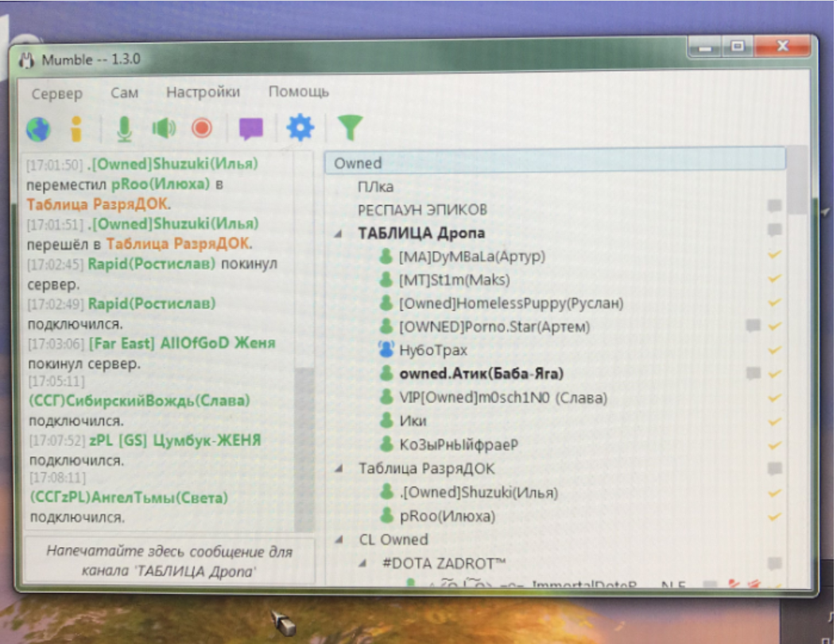This screenshot has width=837, height=644.
Task: Collapse the ТАБЛИЦА Дропа channel
Action: [339, 234]
